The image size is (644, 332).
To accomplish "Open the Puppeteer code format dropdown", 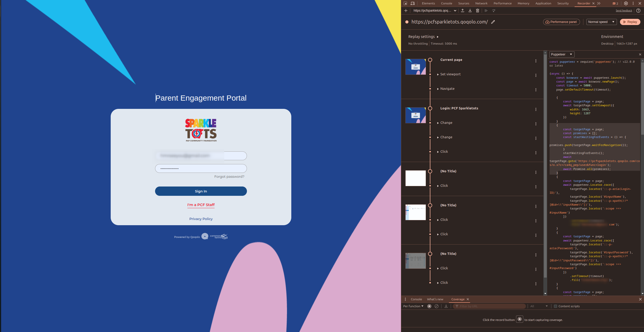I will 561,54.
